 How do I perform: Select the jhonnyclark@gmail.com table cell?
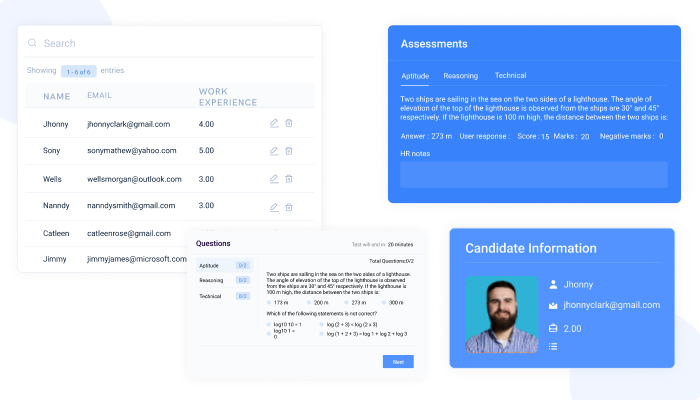[x=129, y=124]
